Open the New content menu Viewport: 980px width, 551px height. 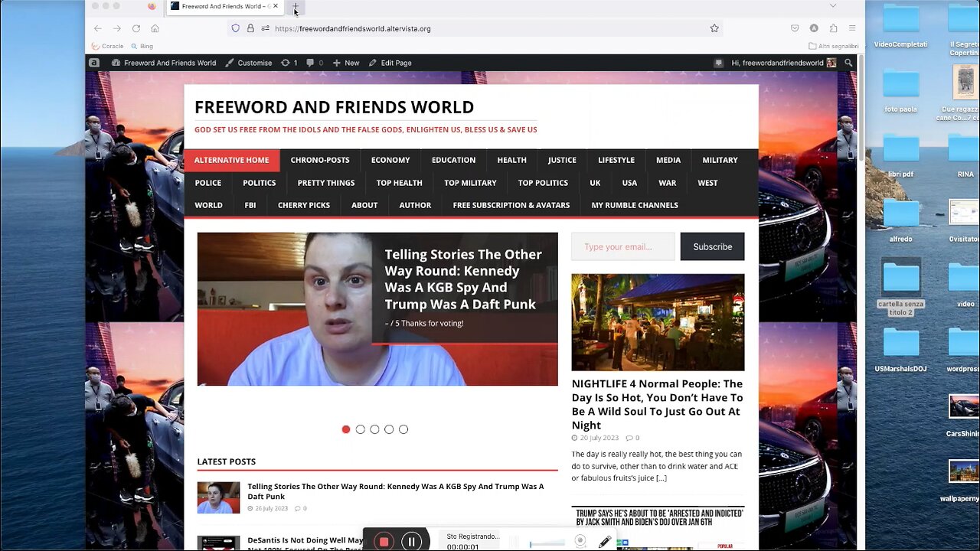click(346, 63)
